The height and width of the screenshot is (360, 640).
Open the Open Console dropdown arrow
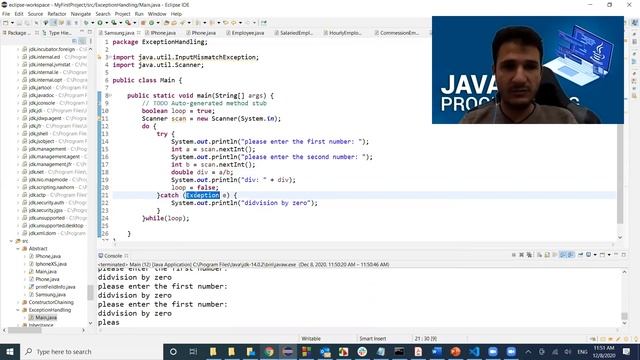[609, 255]
